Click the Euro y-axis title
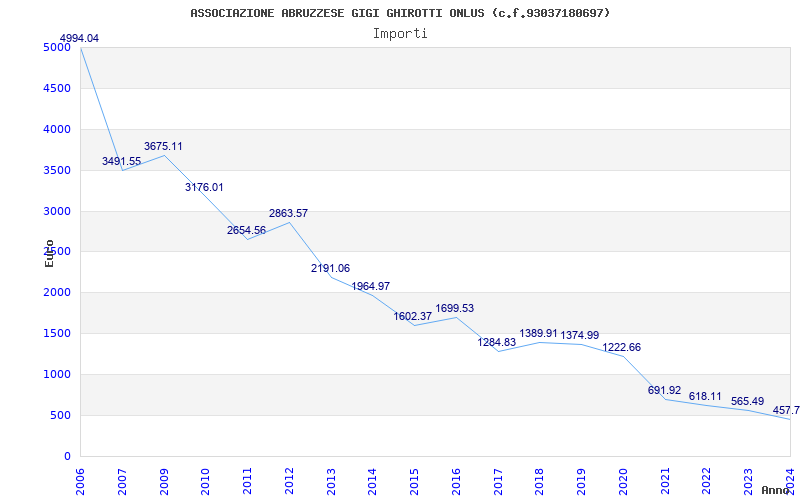 [x=49, y=253]
